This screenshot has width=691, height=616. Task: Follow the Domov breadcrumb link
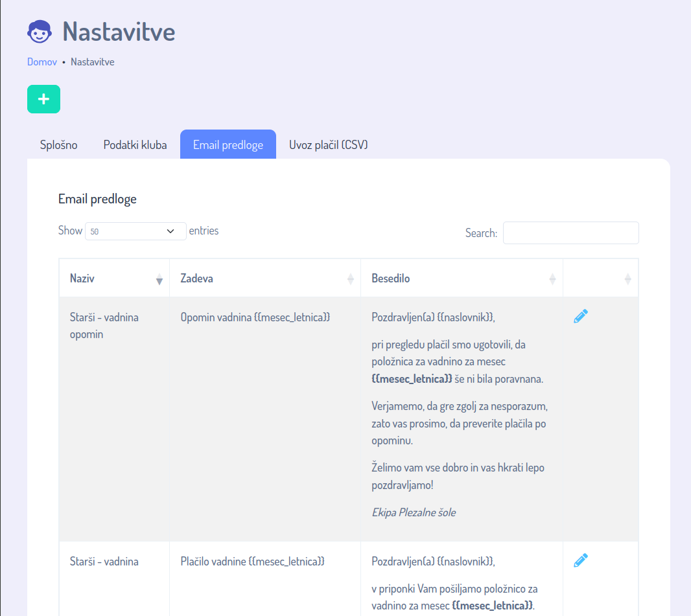[42, 62]
